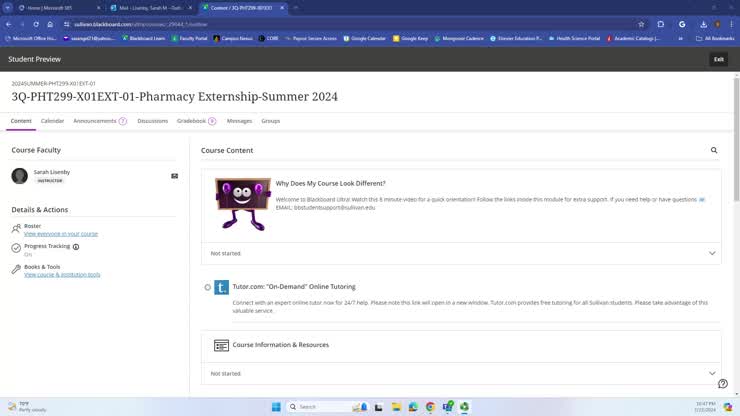Switch to the Gradebook tab
740x416 pixels.
(x=195, y=121)
